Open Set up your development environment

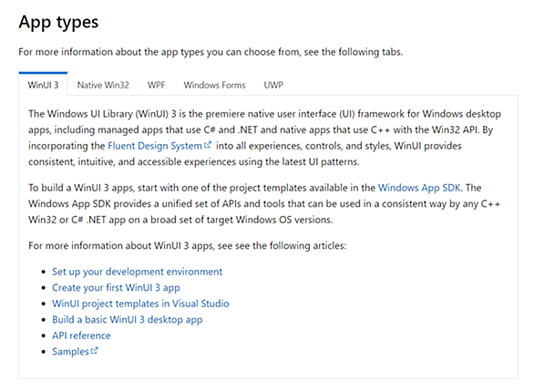(137, 272)
